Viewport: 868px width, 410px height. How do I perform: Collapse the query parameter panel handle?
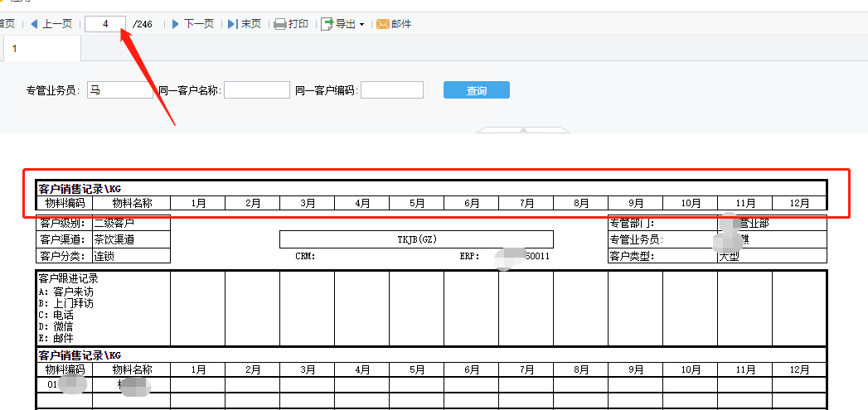523,130
